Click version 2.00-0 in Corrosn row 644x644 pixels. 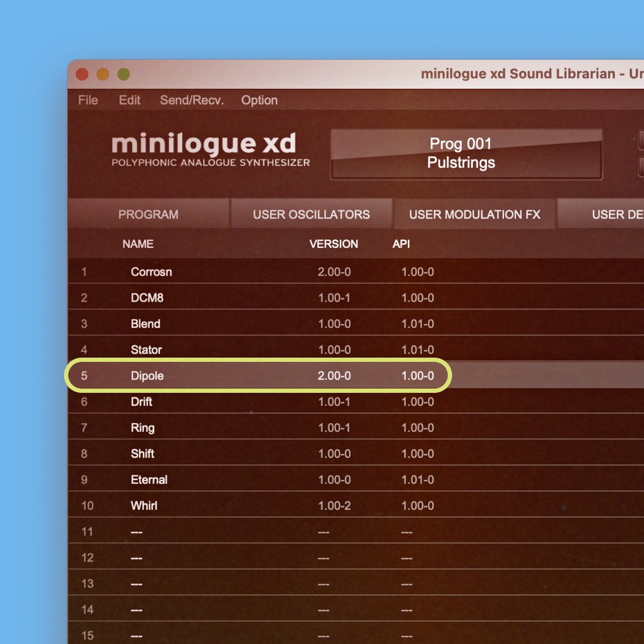pos(334,272)
